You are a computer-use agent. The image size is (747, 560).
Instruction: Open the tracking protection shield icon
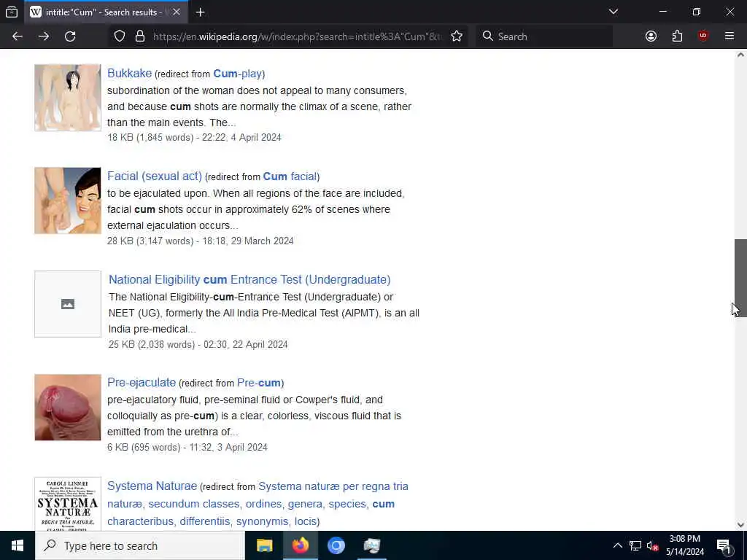coord(120,36)
